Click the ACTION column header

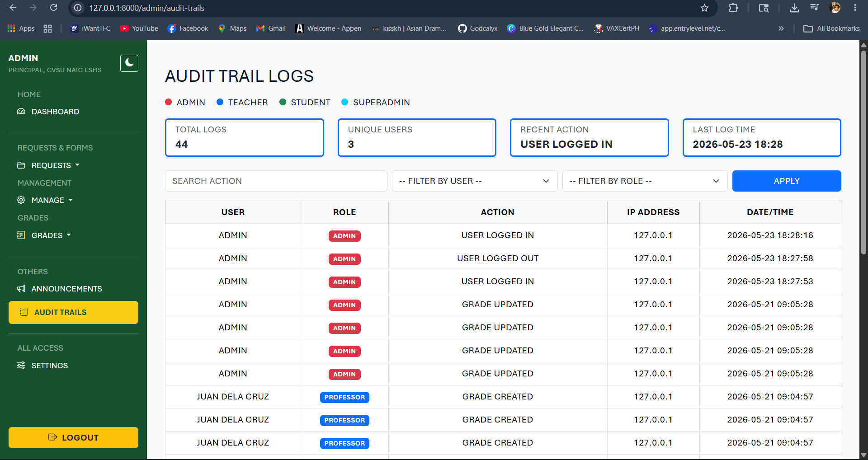coord(498,212)
